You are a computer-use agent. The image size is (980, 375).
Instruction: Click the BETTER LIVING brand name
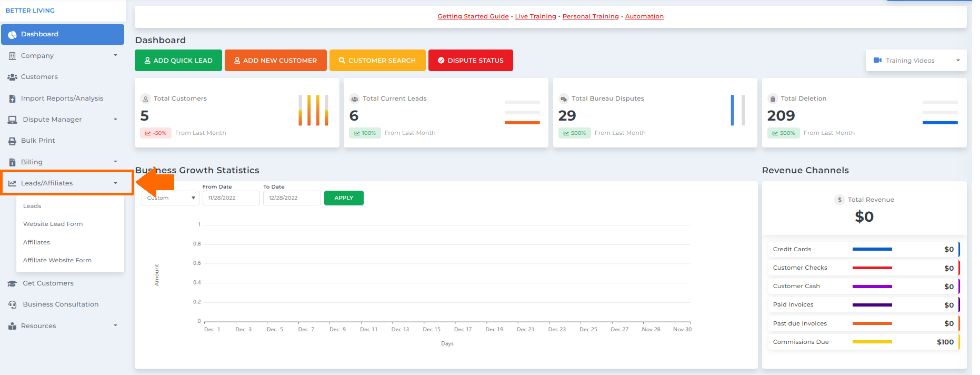[x=30, y=11]
